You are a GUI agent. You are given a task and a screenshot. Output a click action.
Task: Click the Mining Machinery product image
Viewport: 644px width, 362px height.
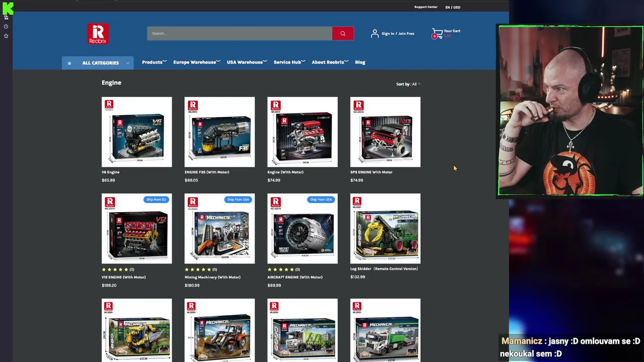click(219, 228)
